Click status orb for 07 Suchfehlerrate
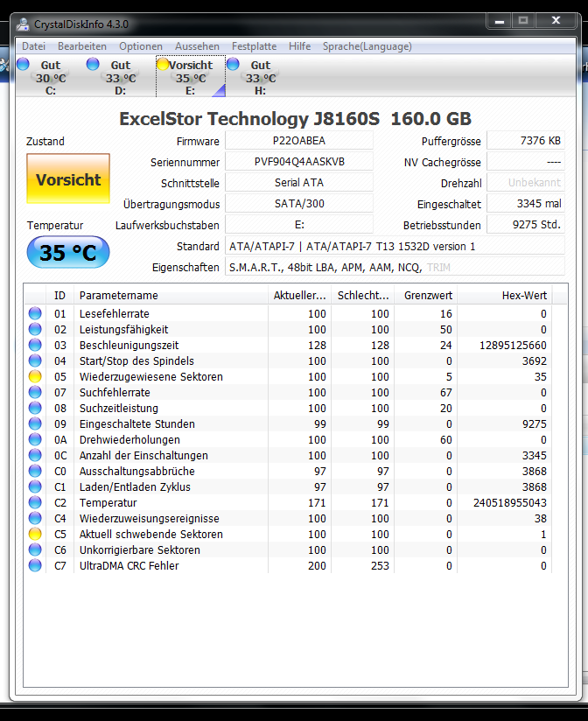Screen dimensions: 588x721 click(x=35, y=392)
